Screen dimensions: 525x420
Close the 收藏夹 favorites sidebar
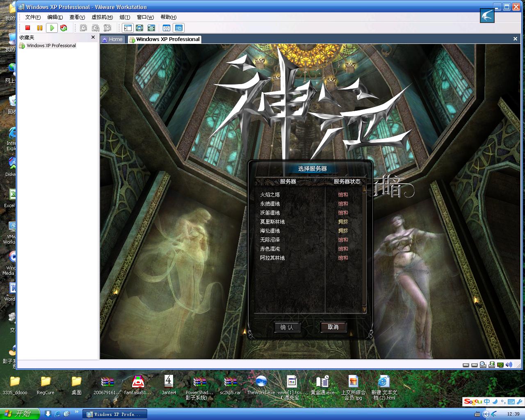93,37
